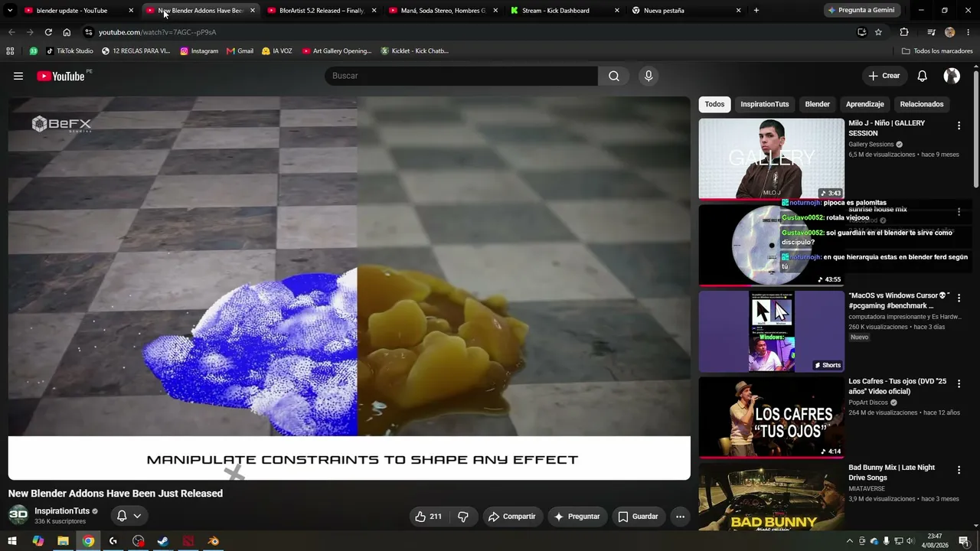Open a new browser tab
Image resolution: width=980 pixels, height=551 pixels.
click(x=756, y=11)
